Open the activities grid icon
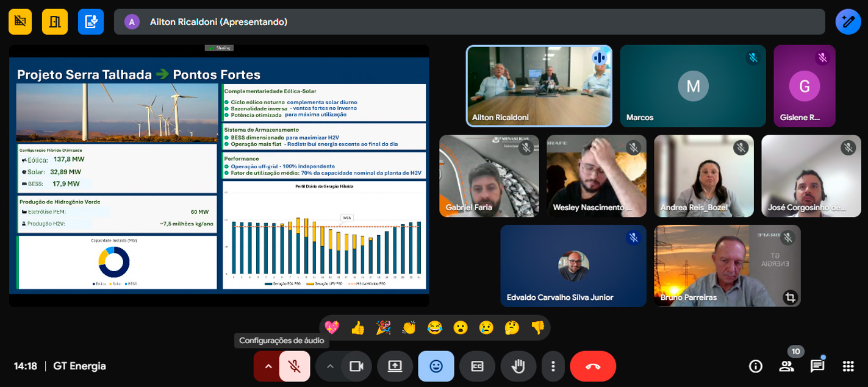Viewport: 868px width, 387px height. [x=848, y=366]
